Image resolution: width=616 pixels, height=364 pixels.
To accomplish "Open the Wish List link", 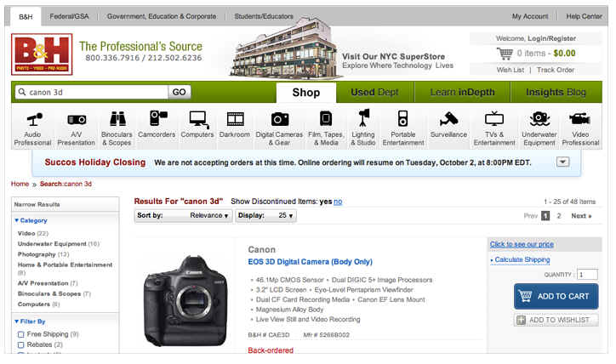I will (x=510, y=70).
